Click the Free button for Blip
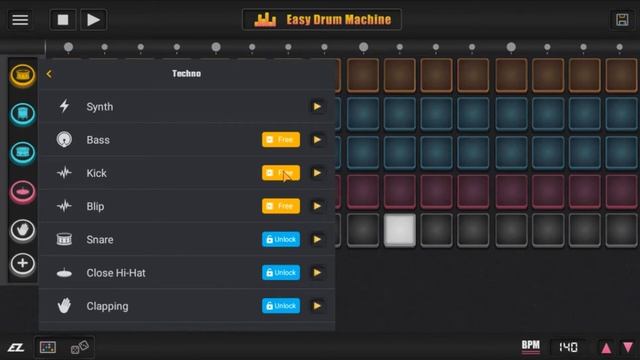The height and width of the screenshot is (360, 640). point(281,206)
